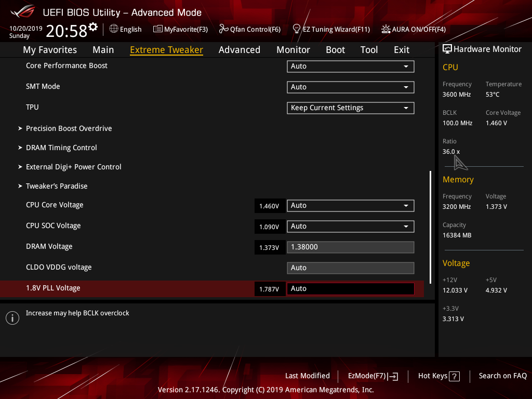The width and height of the screenshot is (532, 399).
Task: Click the 1.460V core voltage readout
Action: pos(270,206)
